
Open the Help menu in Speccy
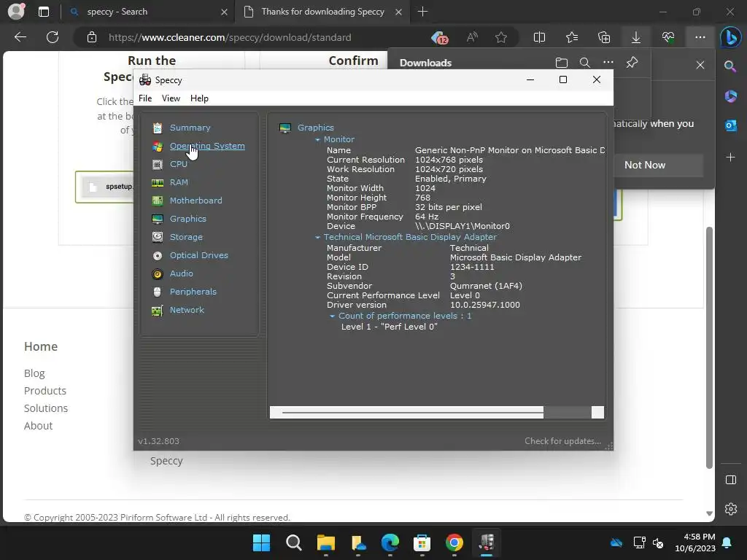coord(199,98)
